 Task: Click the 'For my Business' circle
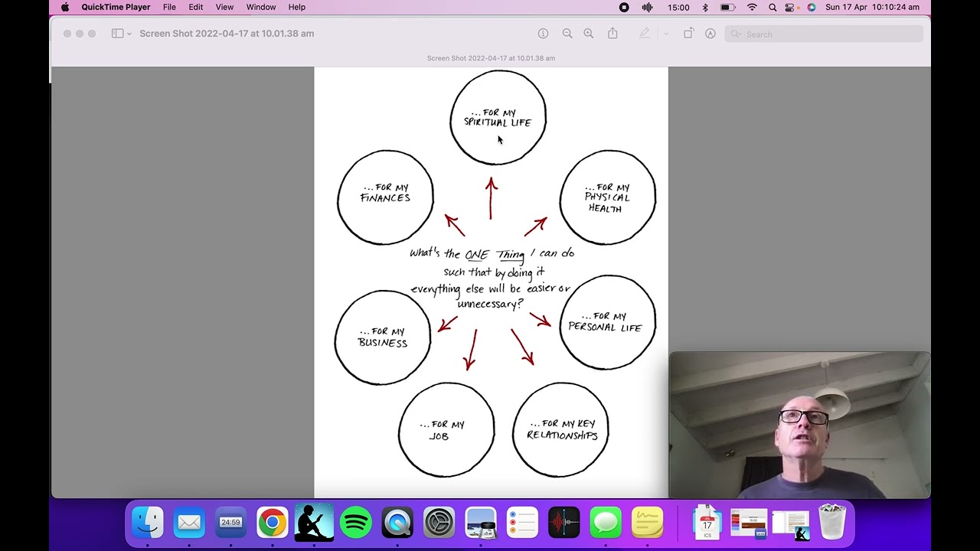pos(382,337)
